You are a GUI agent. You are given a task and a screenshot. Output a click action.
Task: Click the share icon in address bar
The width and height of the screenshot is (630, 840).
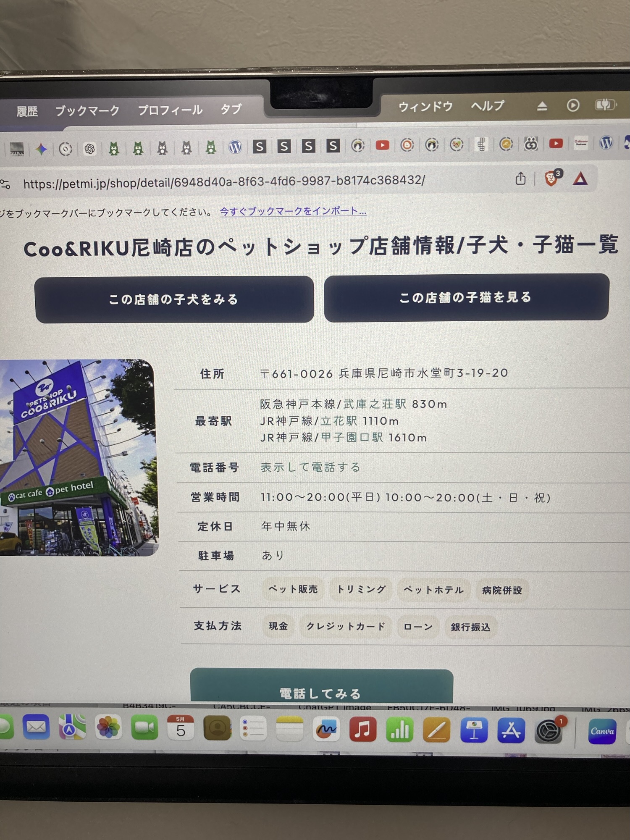click(x=520, y=178)
